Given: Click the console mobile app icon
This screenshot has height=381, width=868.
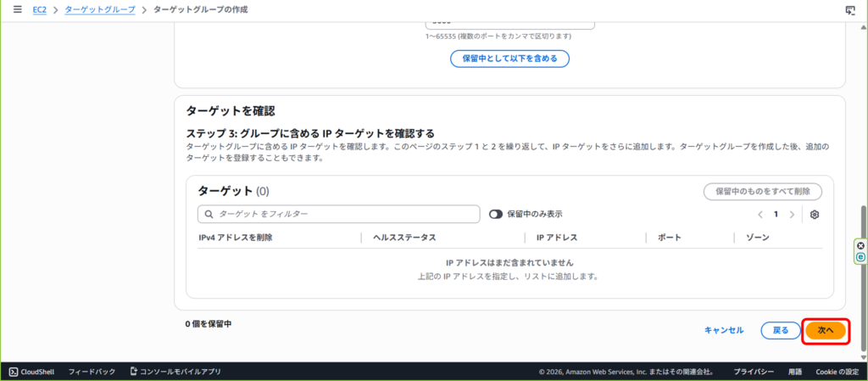Looking at the screenshot, I should tap(134, 372).
